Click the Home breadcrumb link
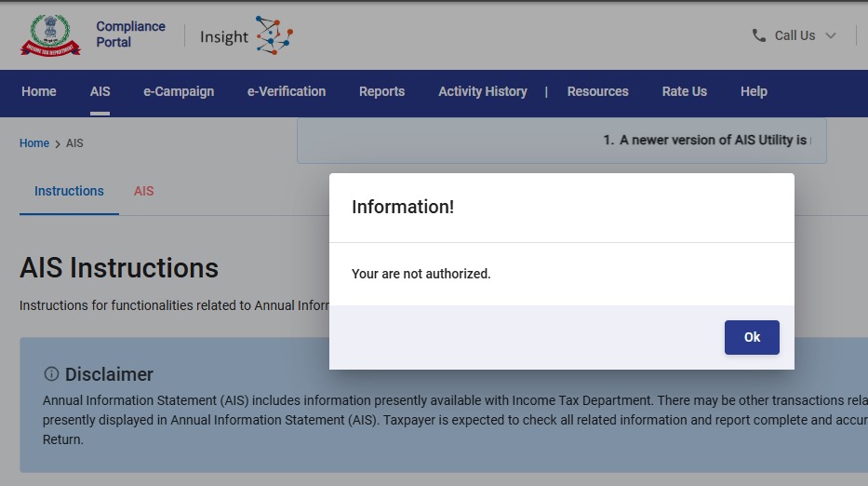This screenshot has width=868, height=486. pos(34,143)
